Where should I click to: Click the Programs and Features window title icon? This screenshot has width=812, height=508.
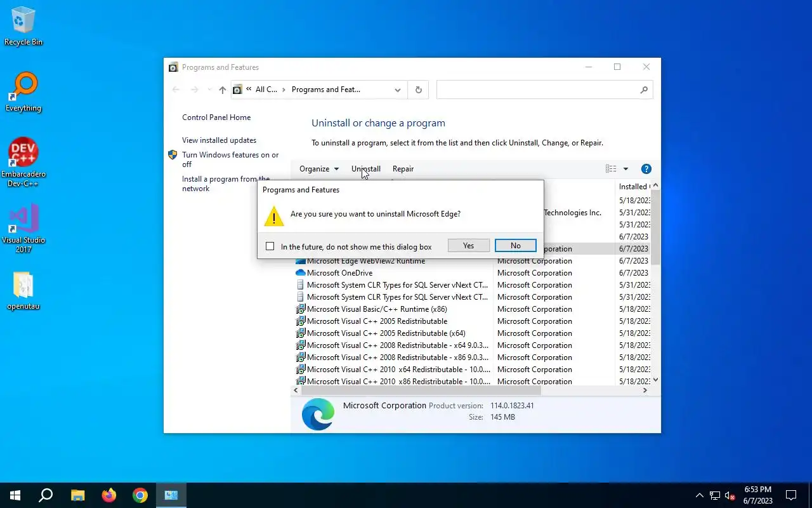173,67
